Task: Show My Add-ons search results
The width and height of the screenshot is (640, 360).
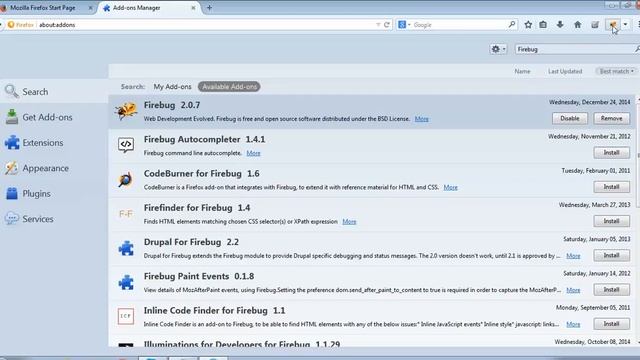Action: [172, 87]
